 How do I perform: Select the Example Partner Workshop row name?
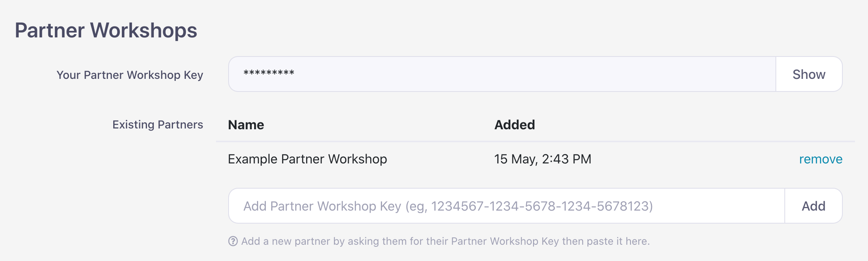307,159
